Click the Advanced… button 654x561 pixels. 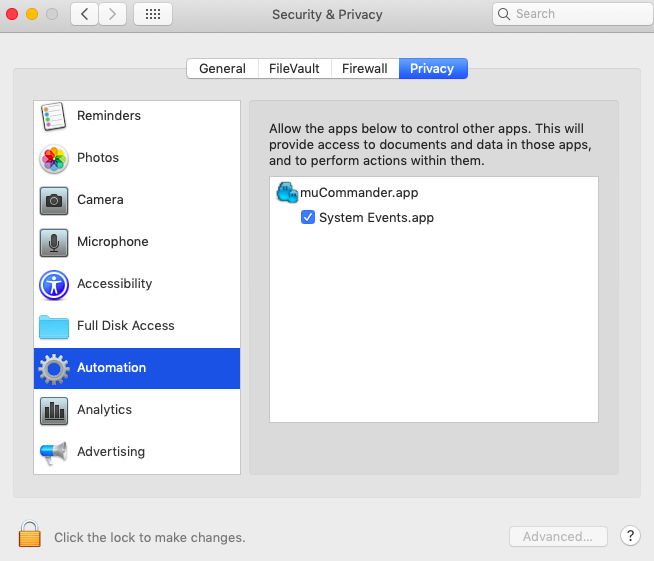pyautogui.click(x=558, y=536)
